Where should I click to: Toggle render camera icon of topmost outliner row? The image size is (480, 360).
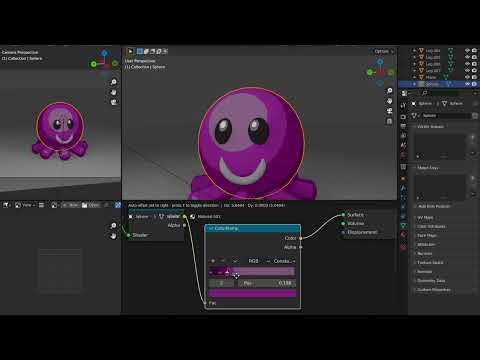pos(474,50)
